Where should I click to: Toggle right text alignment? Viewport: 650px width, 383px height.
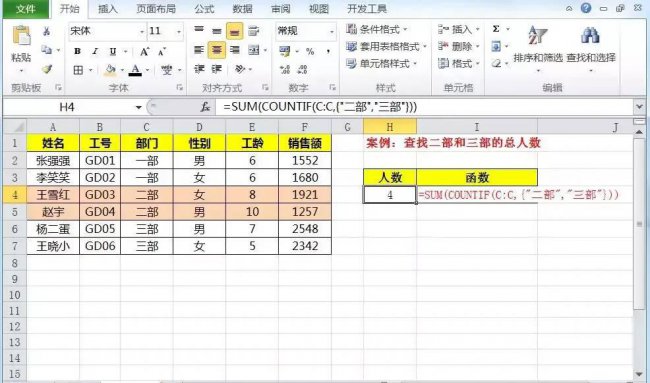(x=235, y=50)
